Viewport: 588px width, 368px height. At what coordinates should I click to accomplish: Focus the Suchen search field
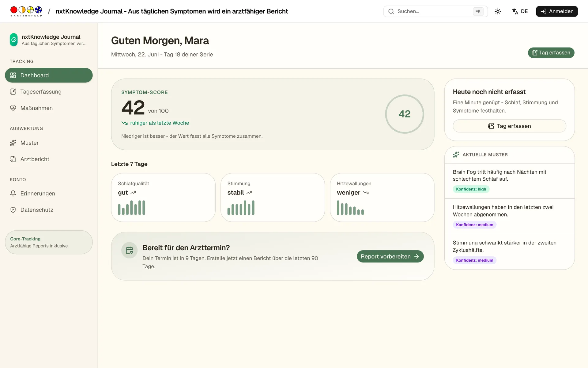[x=435, y=11]
